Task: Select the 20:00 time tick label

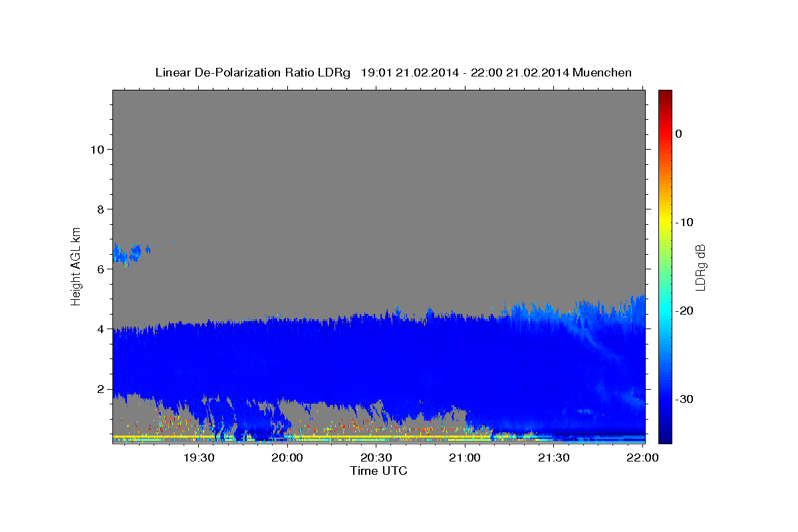Action: (x=287, y=458)
